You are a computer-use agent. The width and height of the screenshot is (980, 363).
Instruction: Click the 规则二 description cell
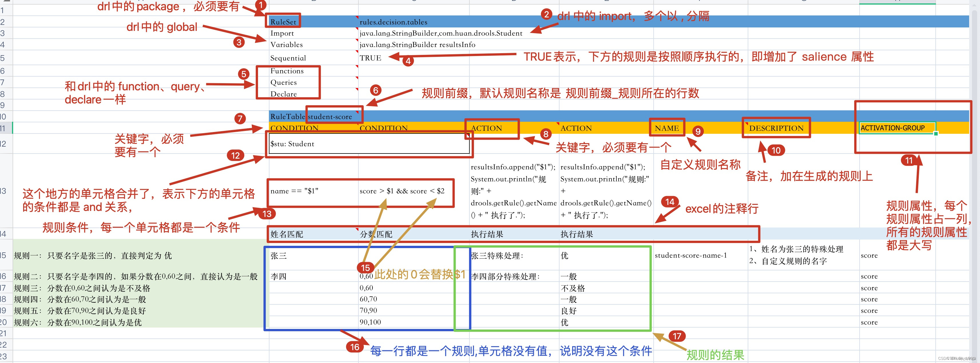(141, 276)
